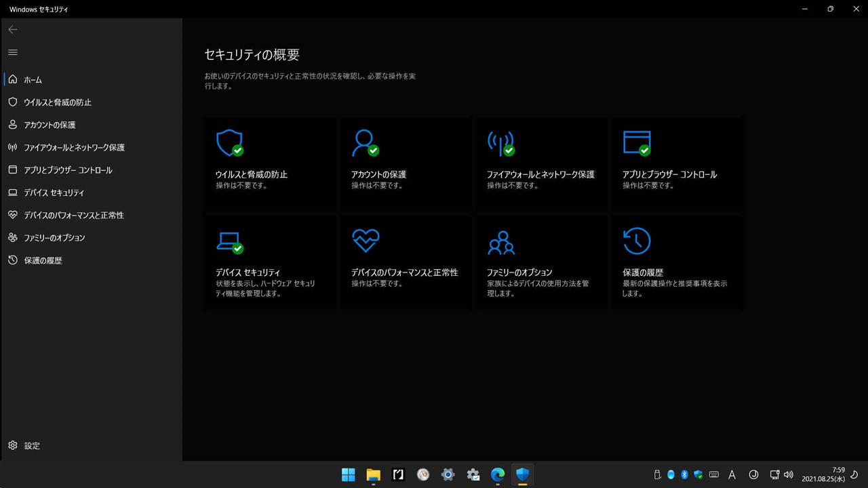Minimize the Windows セキュリティ window
Viewport: 868px width, 488px height.
pos(805,9)
